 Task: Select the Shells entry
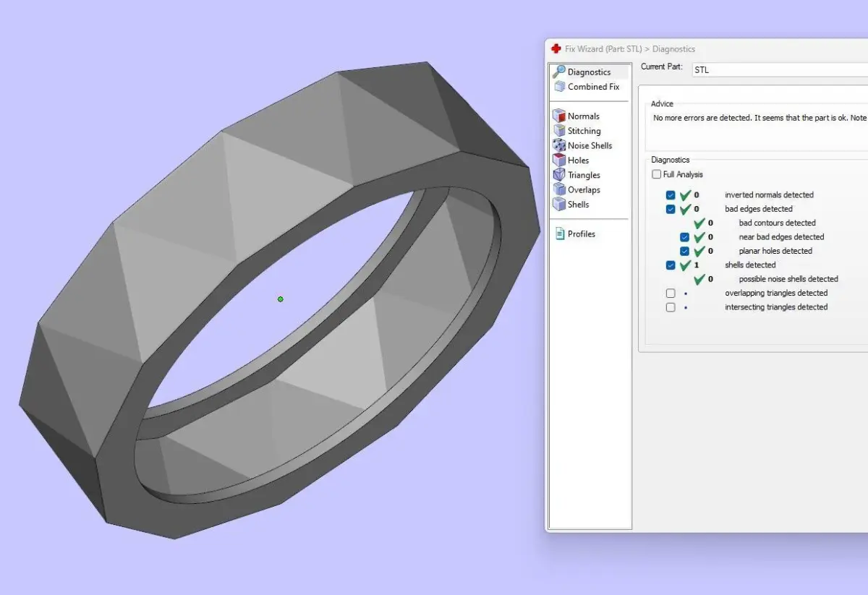coord(578,205)
